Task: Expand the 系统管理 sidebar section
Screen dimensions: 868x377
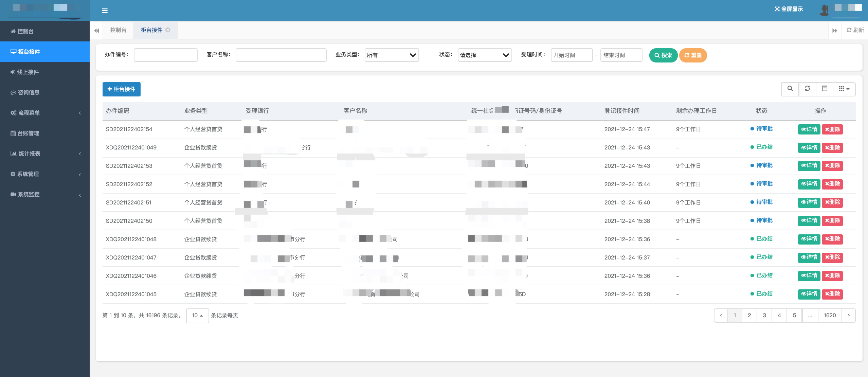Action: coord(45,174)
